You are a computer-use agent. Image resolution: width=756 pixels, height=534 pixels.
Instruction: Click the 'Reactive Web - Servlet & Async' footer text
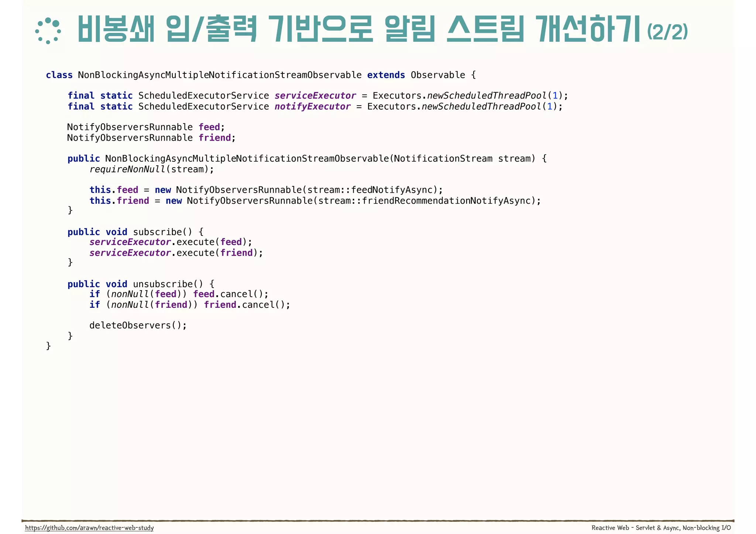click(x=661, y=528)
